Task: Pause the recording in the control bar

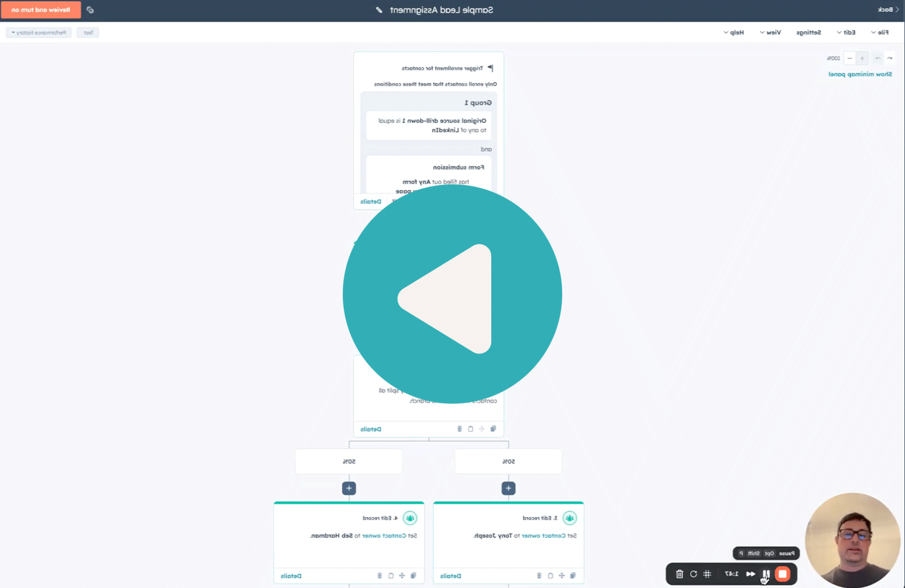Action: point(766,574)
